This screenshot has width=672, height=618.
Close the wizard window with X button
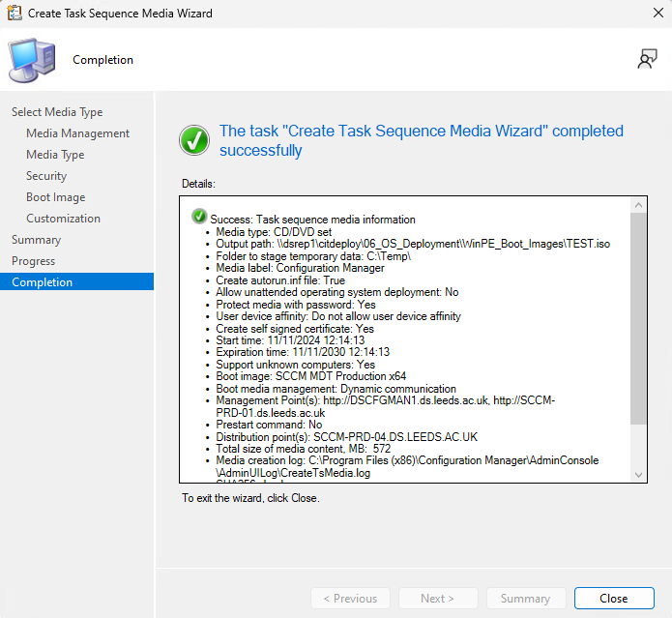[x=649, y=14]
